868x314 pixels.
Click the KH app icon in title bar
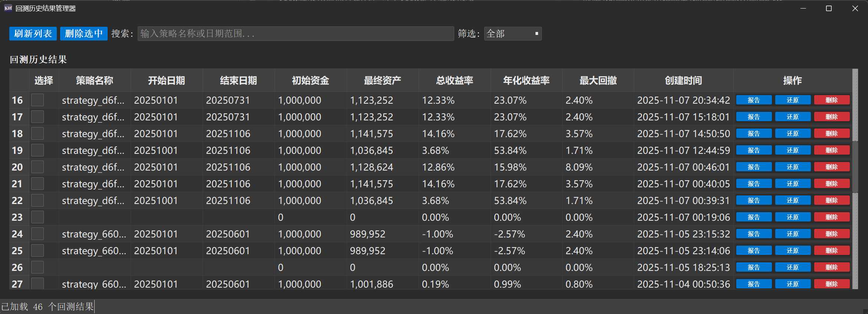click(8, 8)
